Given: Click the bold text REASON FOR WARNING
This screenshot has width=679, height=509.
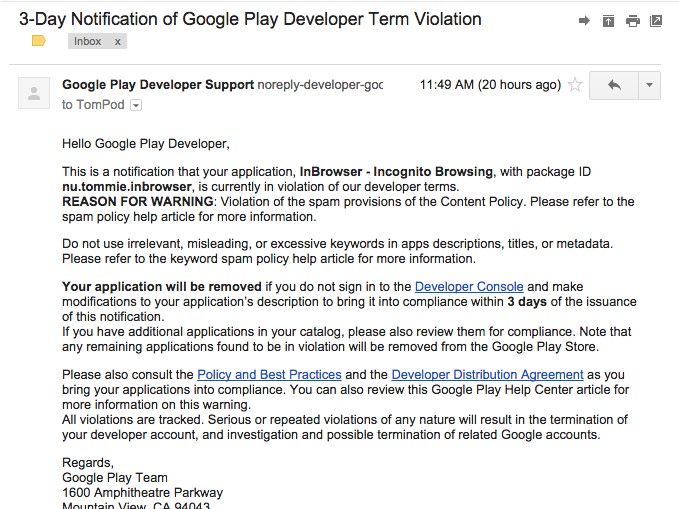Looking at the screenshot, I should 138,202.
